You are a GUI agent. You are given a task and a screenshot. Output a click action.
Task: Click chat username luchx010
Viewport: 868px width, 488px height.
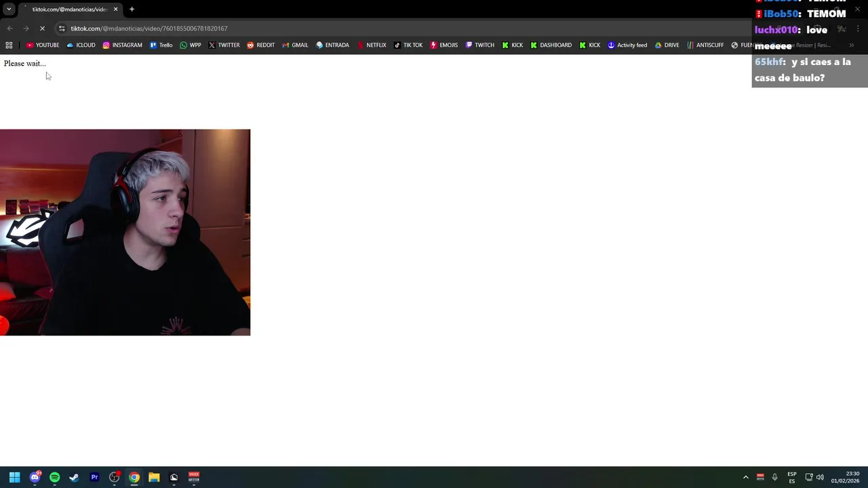click(777, 30)
